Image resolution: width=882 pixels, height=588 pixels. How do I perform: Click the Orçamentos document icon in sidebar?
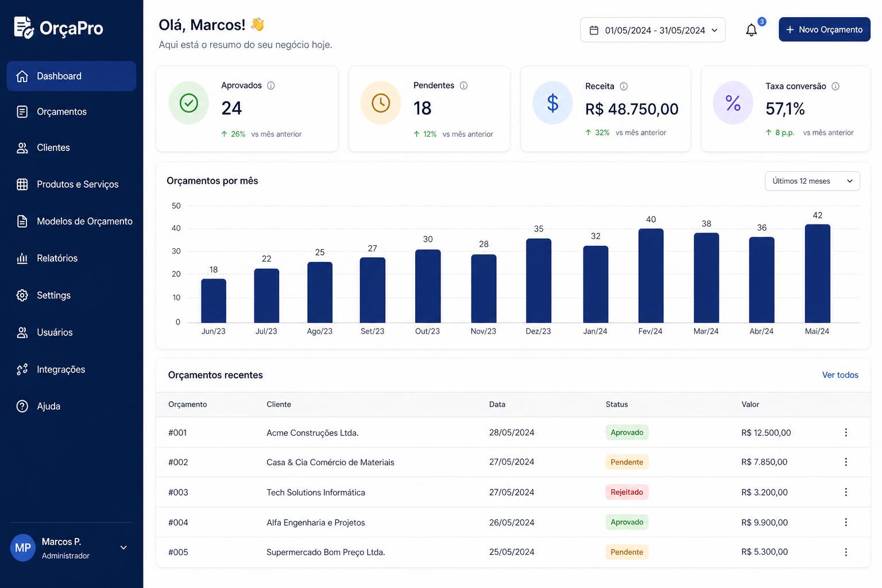22,112
